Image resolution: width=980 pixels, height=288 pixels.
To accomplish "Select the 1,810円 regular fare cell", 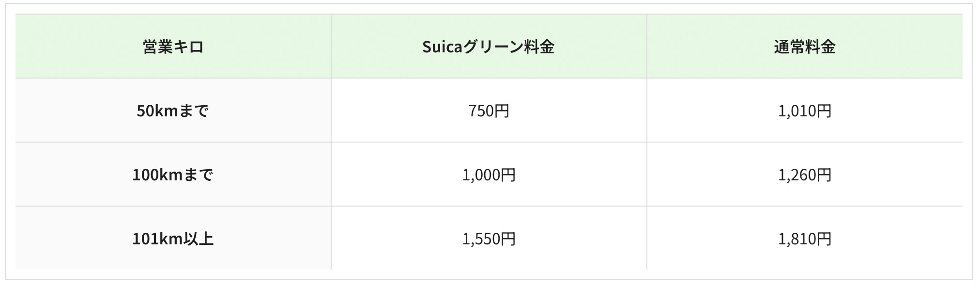I will click(804, 239).
